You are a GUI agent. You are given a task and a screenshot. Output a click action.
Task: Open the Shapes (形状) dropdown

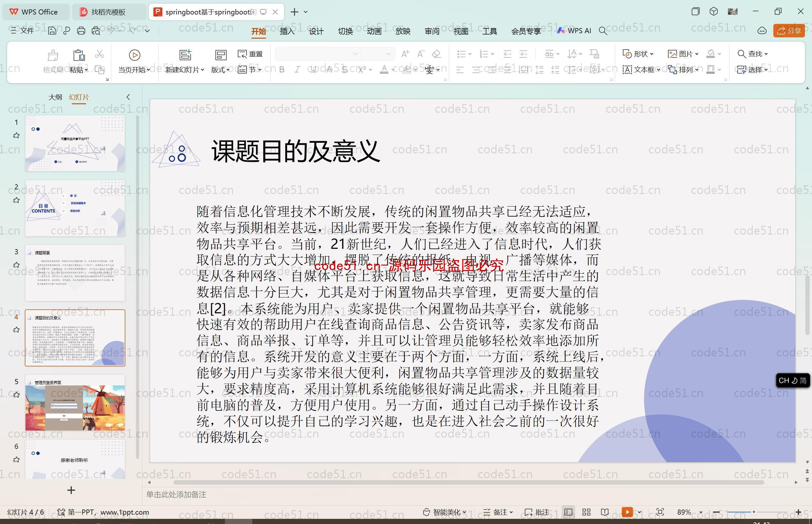638,54
